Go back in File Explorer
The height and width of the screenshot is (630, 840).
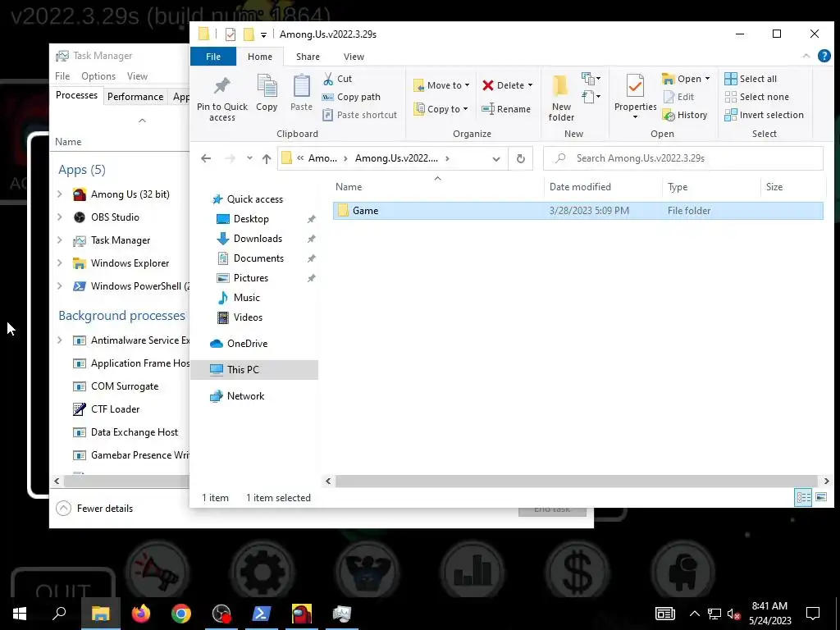tap(206, 158)
